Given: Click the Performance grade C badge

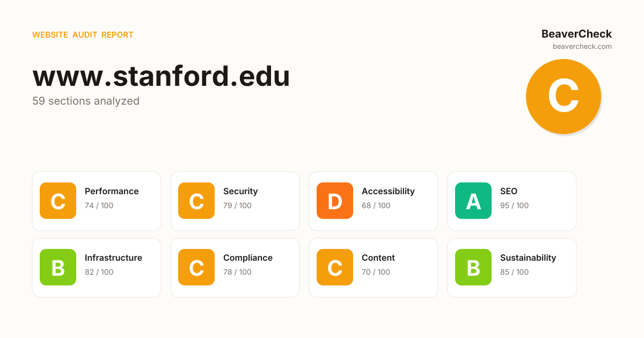Looking at the screenshot, I should coord(58,201).
